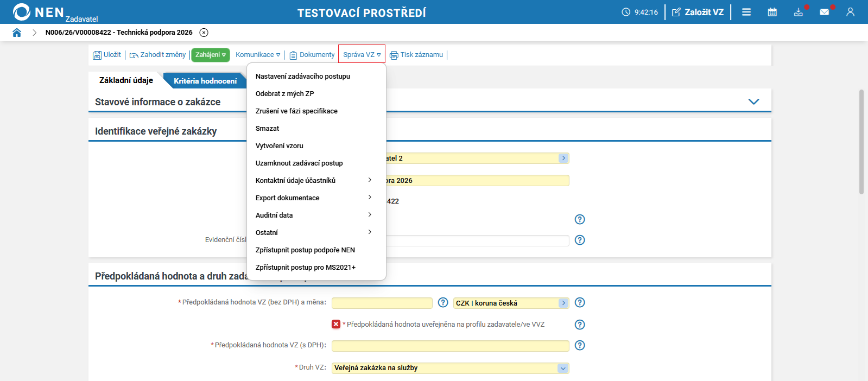Click Předpokládaná hodnota VZ (s DPH) input
The width and height of the screenshot is (868, 381).
(451, 346)
